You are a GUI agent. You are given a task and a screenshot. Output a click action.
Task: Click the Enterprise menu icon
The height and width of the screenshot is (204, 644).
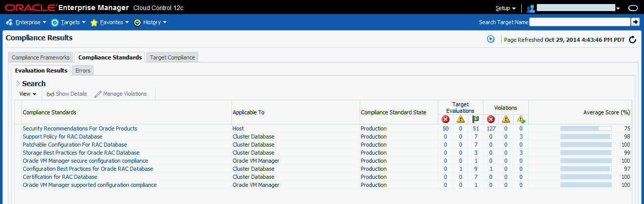tap(9, 22)
